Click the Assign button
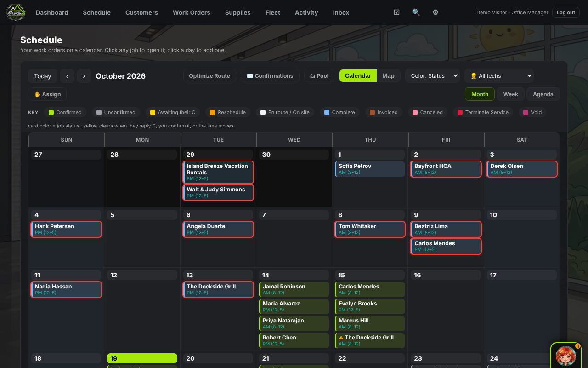Viewport: 588px width, 368px height. coord(48,94)
